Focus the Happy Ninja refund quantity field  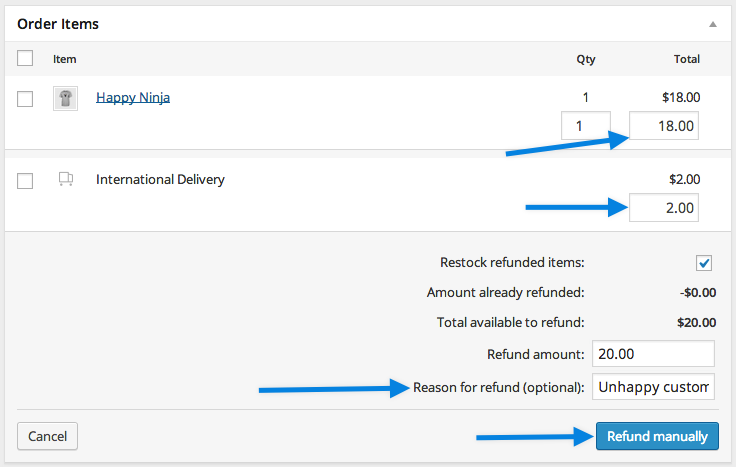click(x=585, y=126)
